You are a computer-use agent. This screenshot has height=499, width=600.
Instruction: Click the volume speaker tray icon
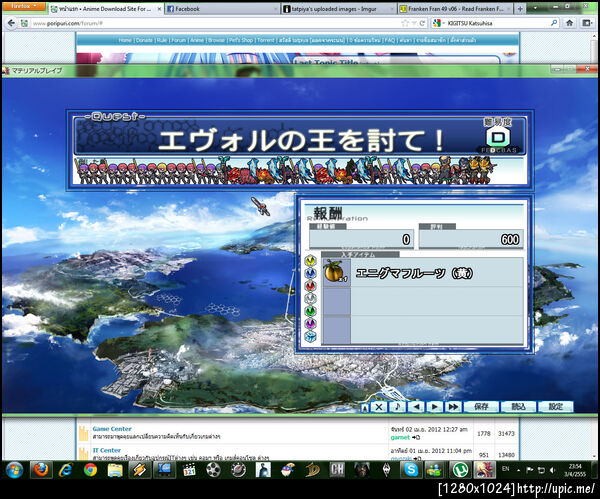point(551,470)
